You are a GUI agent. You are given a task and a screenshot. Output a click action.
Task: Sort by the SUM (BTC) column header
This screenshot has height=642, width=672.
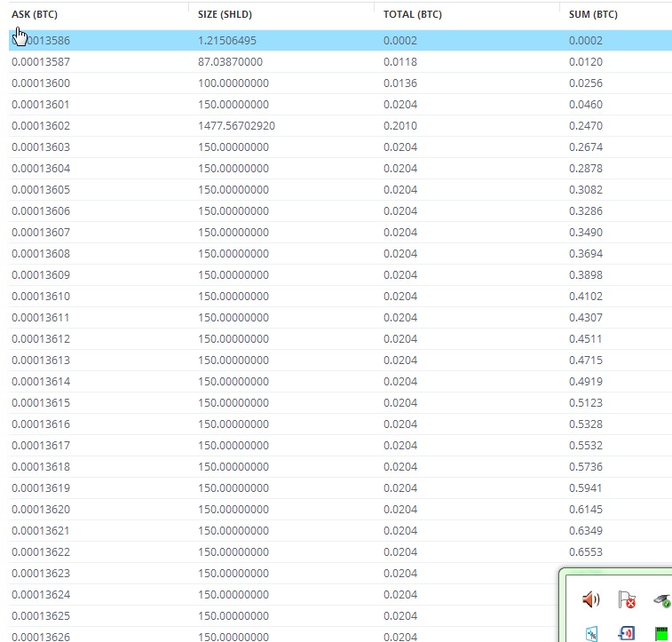point(593,14)
